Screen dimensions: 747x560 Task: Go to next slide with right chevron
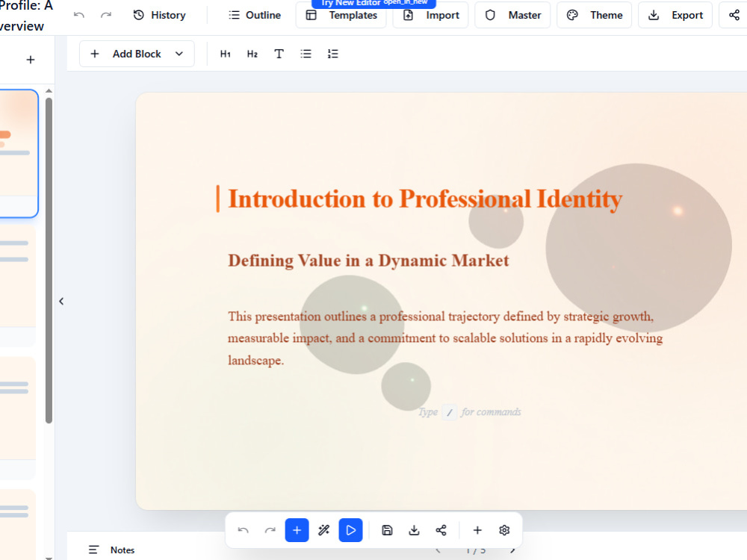click(x=512, y=550)
